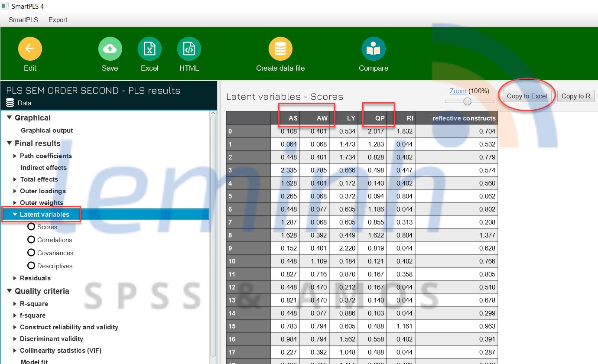Expand the Outer loadings section

15,191
